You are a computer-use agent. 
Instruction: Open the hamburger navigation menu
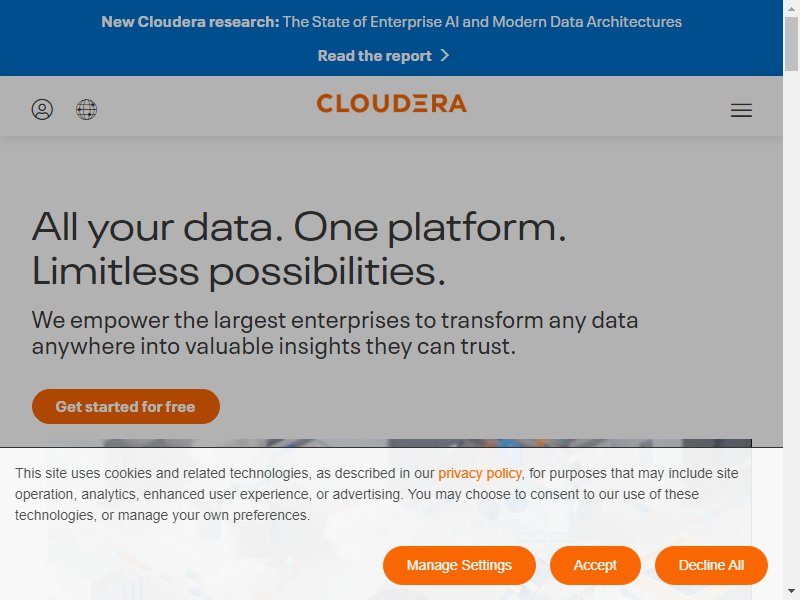coord(741,110)
